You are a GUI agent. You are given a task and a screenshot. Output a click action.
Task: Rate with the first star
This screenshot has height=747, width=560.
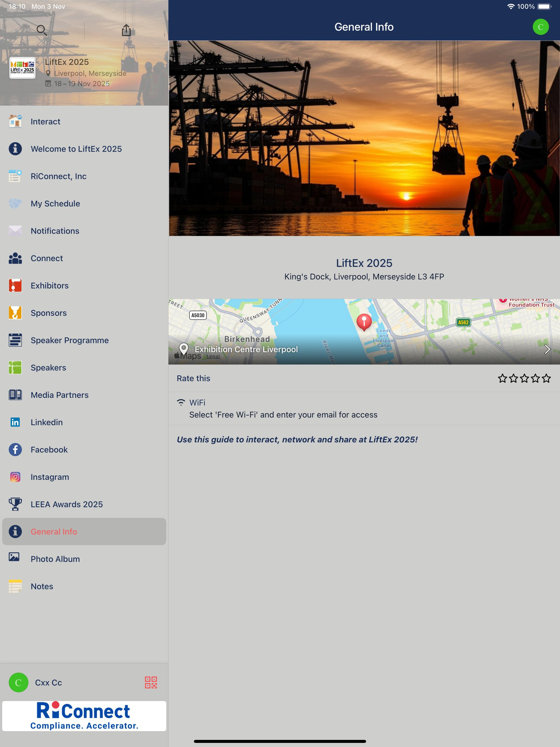pos(502,378)
